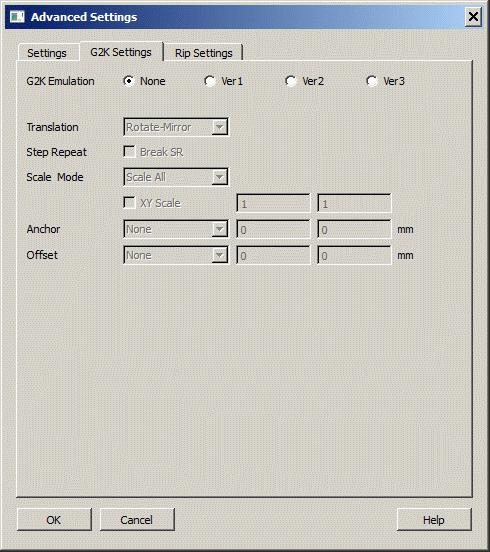This screenshot has height=552, width=490.
Task: Click the second Offset mm field
Action: 354,256
